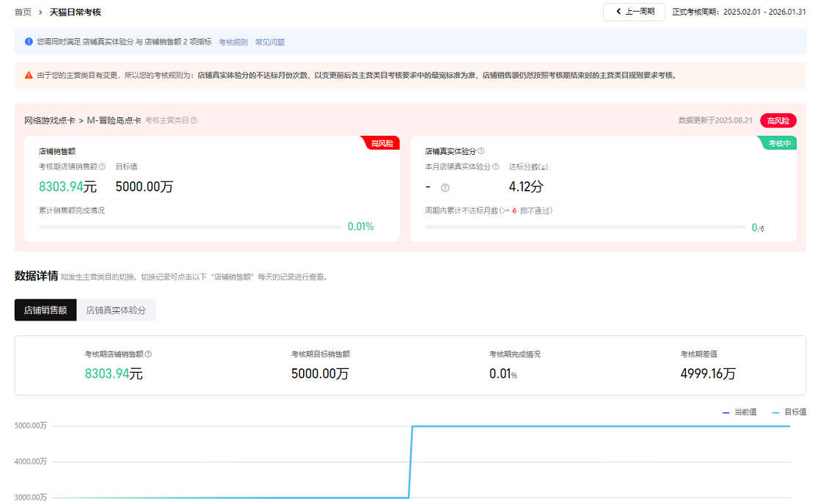Image resolution: width=832 pixels, height=504 pixels.
Task: Click help icon beside 考核期店铺销售额 in 数据详情
Action: [x=148, y=354]
